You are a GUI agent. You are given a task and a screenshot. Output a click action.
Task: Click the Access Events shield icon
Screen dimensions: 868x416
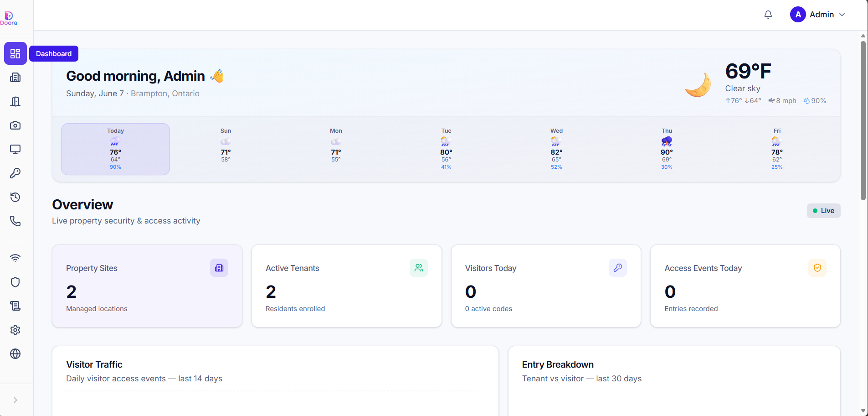(x=817, y=268)
